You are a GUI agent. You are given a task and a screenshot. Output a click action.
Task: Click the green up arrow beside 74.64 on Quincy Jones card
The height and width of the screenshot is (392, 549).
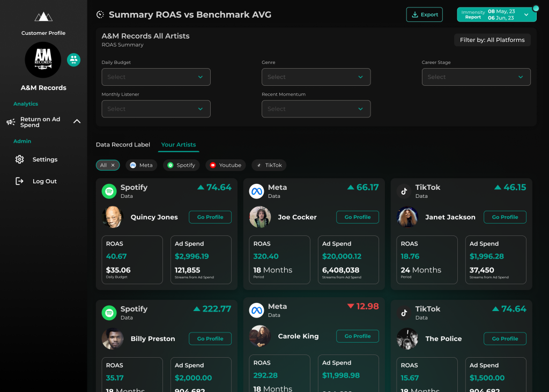201,187
